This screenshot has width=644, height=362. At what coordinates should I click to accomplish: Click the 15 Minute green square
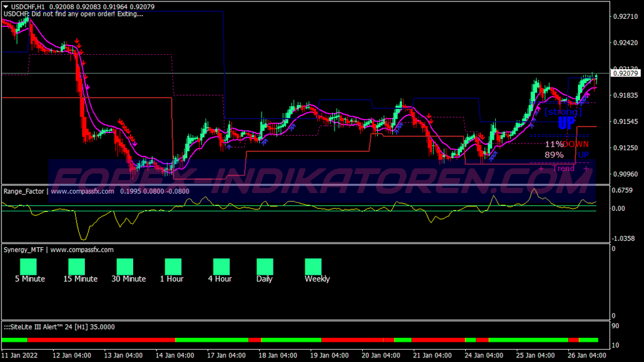76,266
